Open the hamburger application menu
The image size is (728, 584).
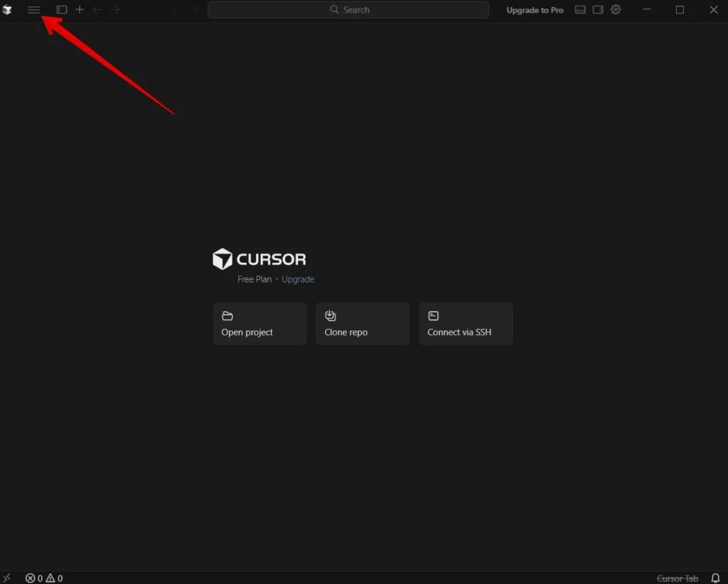pos(34,10)
